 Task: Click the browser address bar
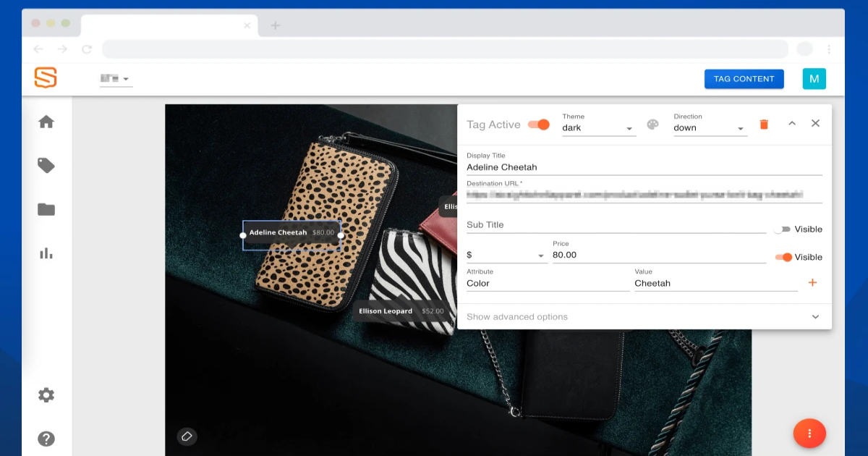coord(445,49)
